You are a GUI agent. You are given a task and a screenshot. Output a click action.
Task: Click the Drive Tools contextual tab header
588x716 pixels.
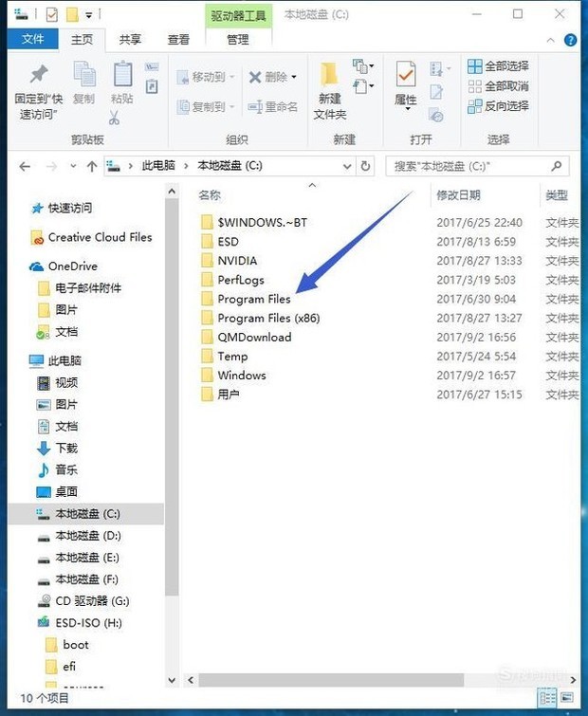click(x=238, y=16)
